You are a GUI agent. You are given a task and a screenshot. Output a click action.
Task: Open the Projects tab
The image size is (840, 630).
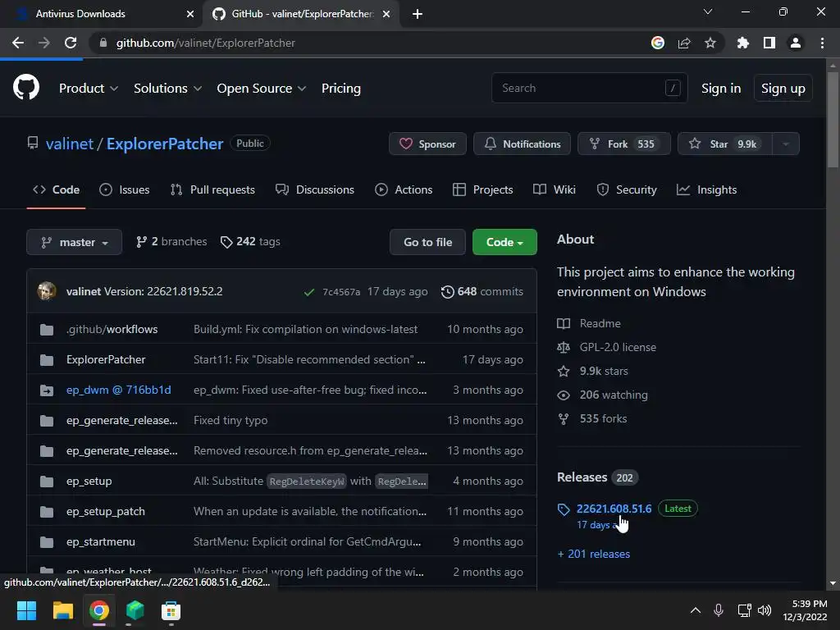coord(482,189)
